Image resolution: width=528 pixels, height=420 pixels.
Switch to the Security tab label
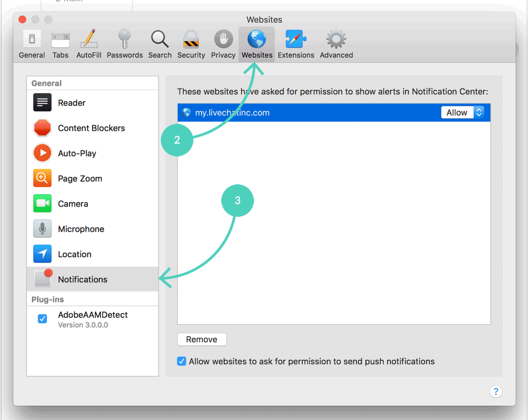click(191, 55)
